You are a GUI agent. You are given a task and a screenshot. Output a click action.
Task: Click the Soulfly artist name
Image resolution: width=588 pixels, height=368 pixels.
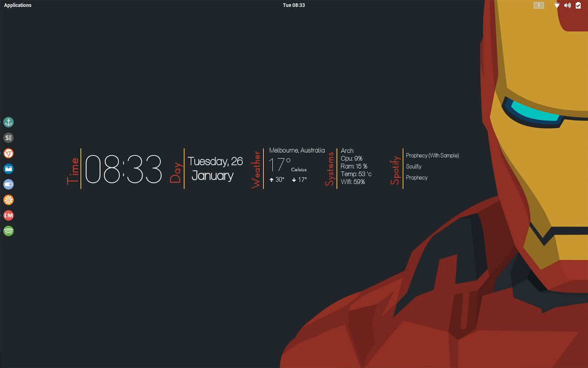tap(414, 166)
